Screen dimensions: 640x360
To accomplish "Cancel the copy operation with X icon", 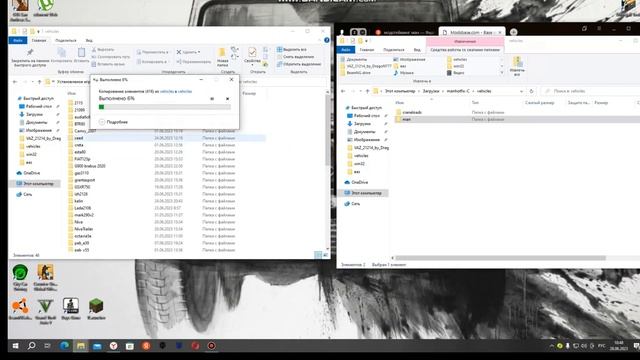I will click(227, 99).
